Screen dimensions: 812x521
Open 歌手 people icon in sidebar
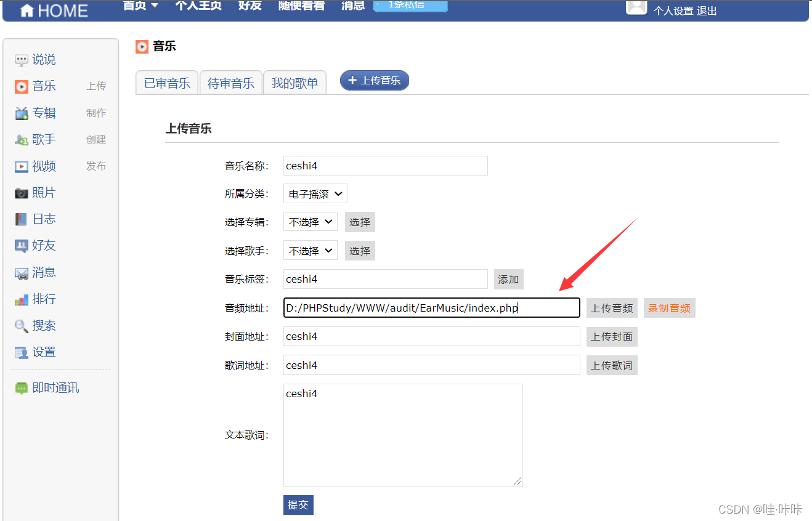tap(22, 140)
